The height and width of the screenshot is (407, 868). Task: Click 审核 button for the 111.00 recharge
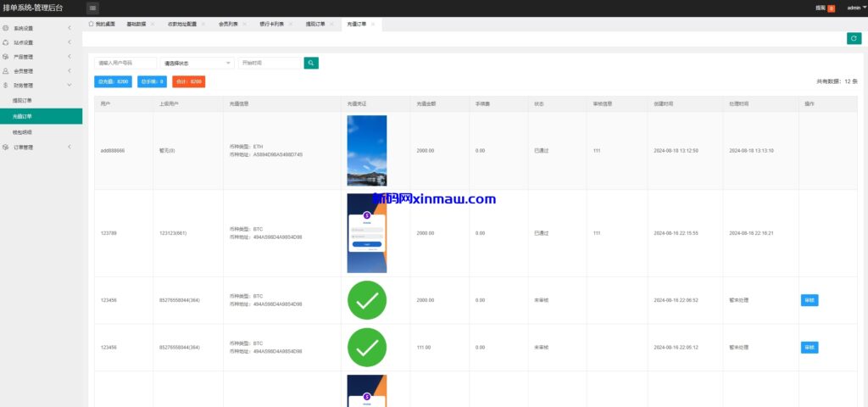[809, 347]
